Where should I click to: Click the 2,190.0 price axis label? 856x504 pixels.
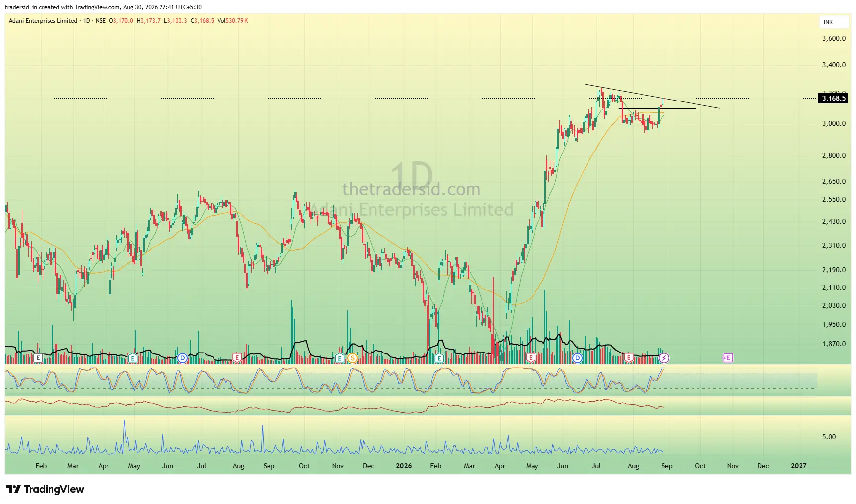(x=834, y=270)
